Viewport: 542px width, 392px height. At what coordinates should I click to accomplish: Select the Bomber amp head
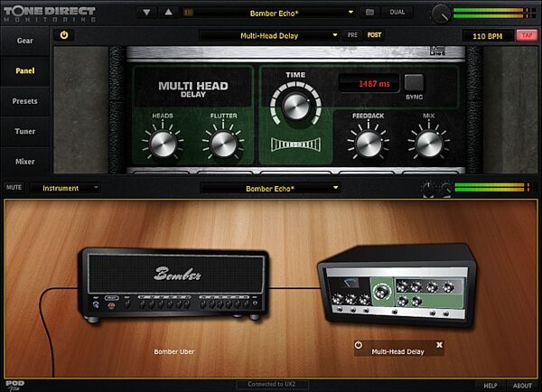(174, 285)
